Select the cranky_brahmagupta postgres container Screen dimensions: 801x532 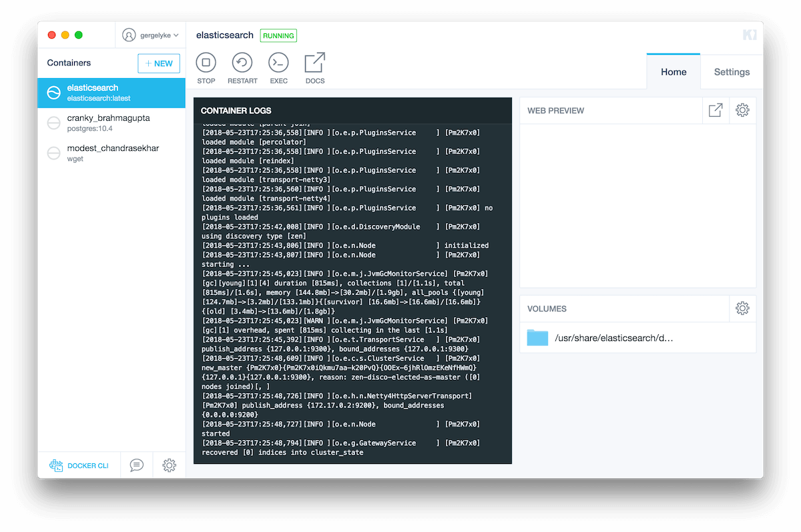[111, 122]
